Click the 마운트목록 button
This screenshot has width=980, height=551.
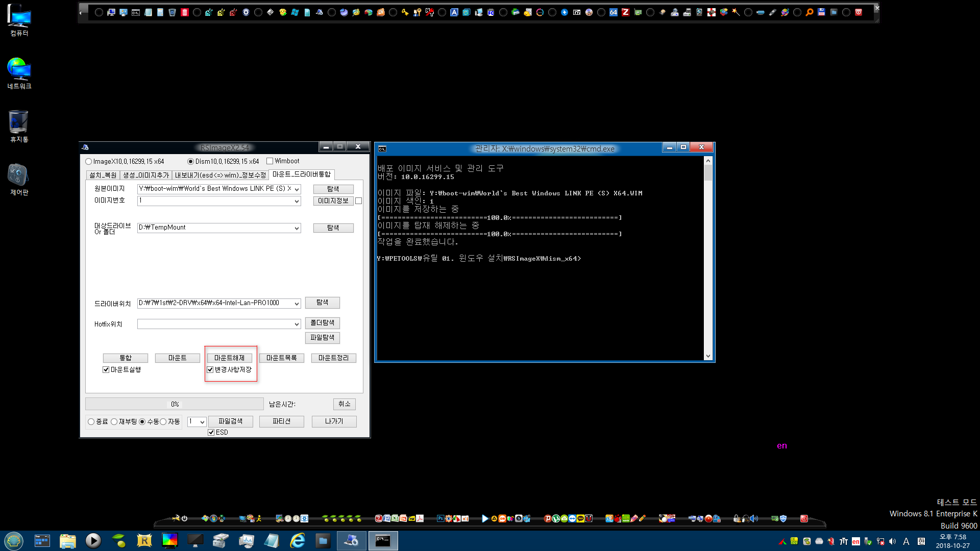[x=282, y=358]
